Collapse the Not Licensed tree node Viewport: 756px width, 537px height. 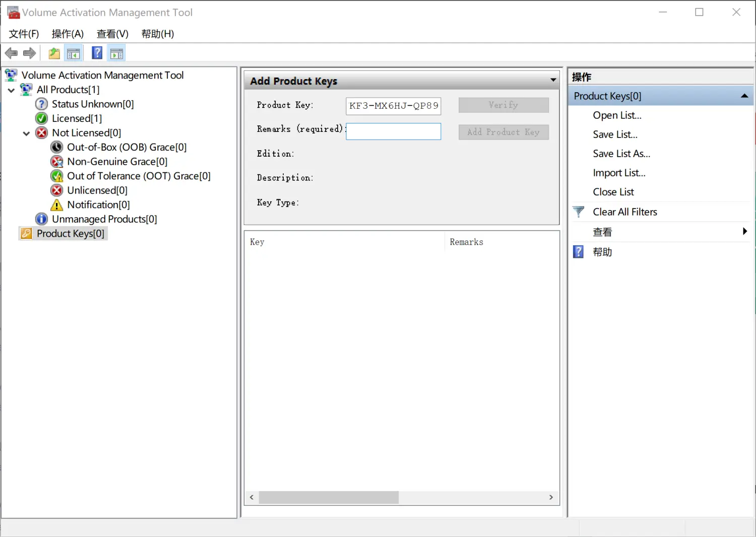point(26,133)
